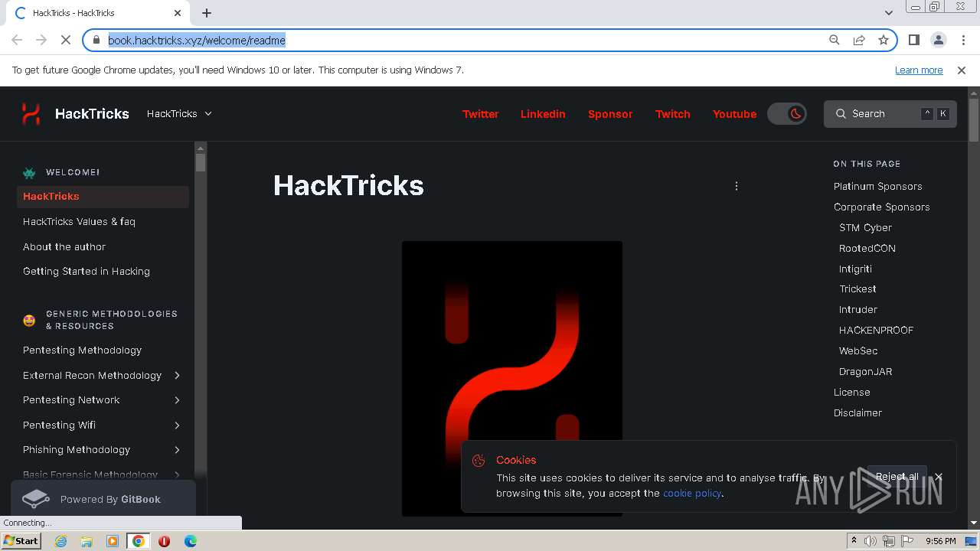
Task: Open the cookie policy link
Action: [692, 494]
